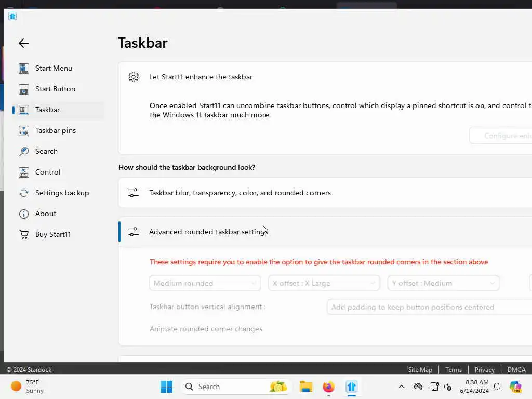Click the cloud sync tray icon
The height and width of the screenshot is (399, 532).
click(418, 387)
